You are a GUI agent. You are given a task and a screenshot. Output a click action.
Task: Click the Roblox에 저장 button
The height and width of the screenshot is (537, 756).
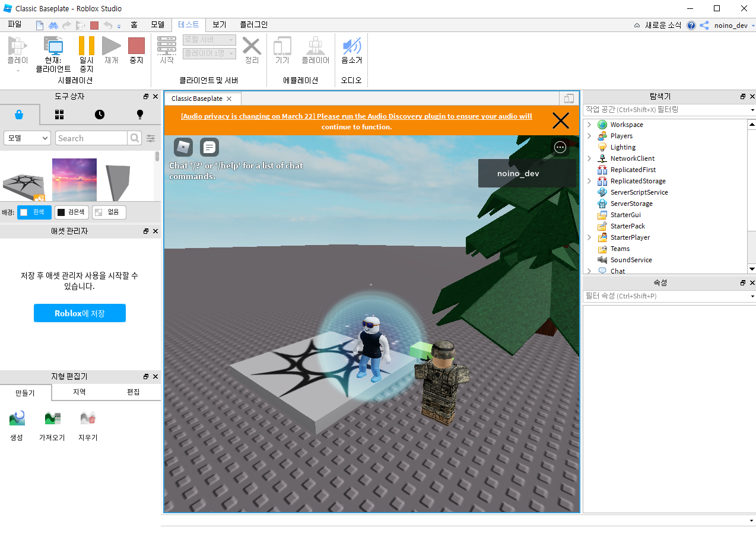click(x=80, y=313)
